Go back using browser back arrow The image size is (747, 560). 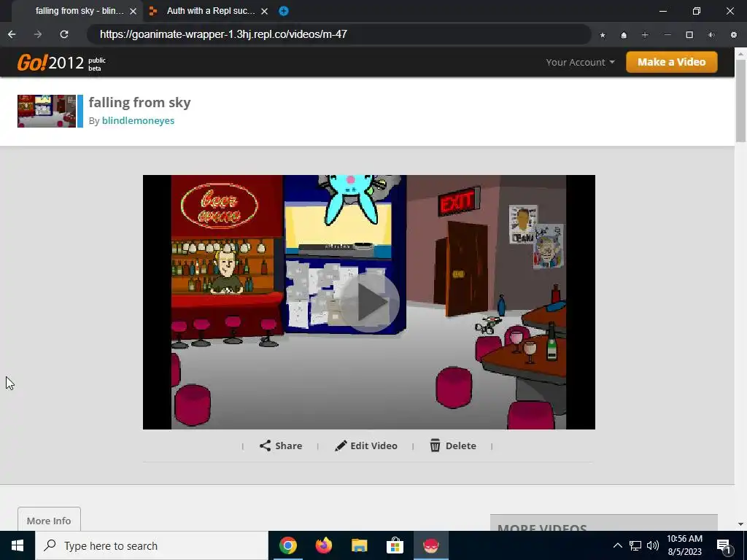click(12, 34)
